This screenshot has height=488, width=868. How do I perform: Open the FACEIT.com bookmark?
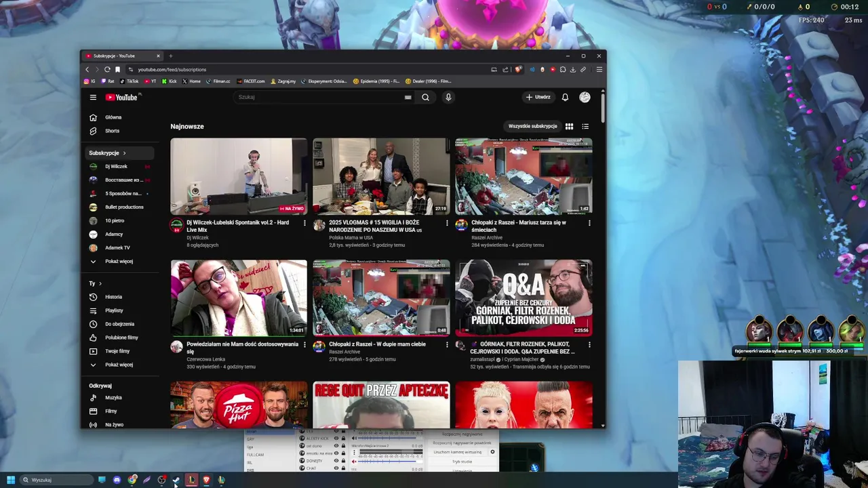pos(250,81)
